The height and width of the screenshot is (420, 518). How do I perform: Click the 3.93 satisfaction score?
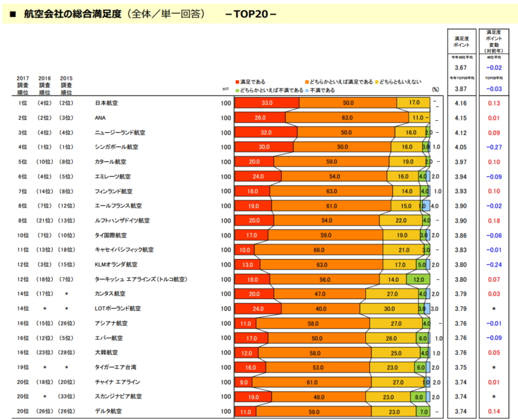(x=461, y=191)
